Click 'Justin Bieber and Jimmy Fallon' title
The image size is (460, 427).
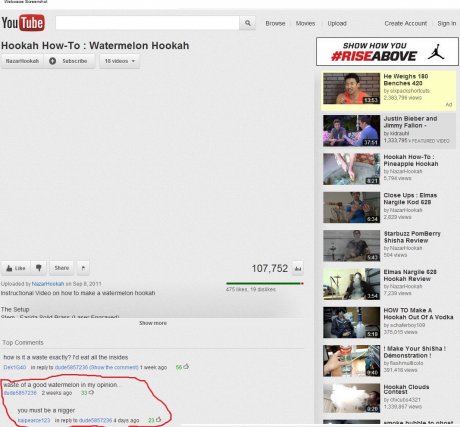(x=410, y=122)
